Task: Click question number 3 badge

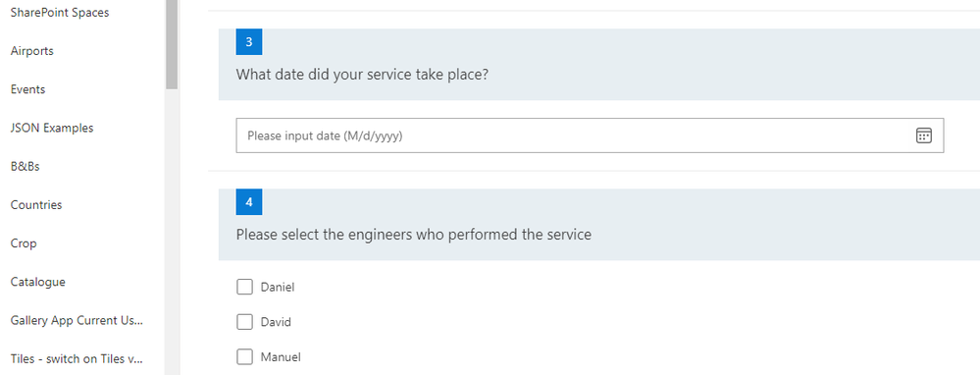Action: [x=249, y=42]
